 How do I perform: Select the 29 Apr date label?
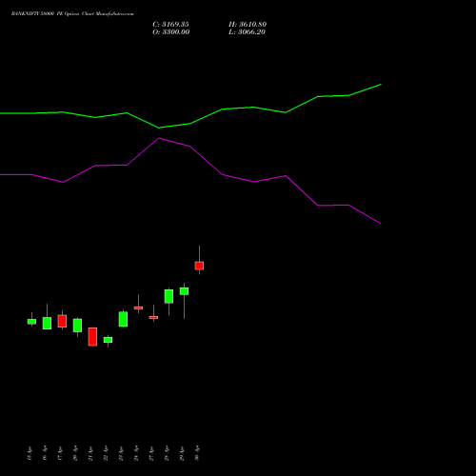182,454
